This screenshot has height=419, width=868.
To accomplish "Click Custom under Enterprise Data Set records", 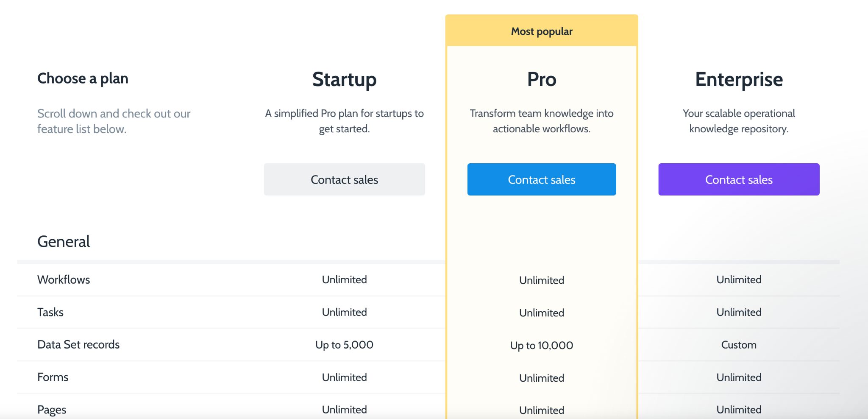I will [x=739, y=344].
